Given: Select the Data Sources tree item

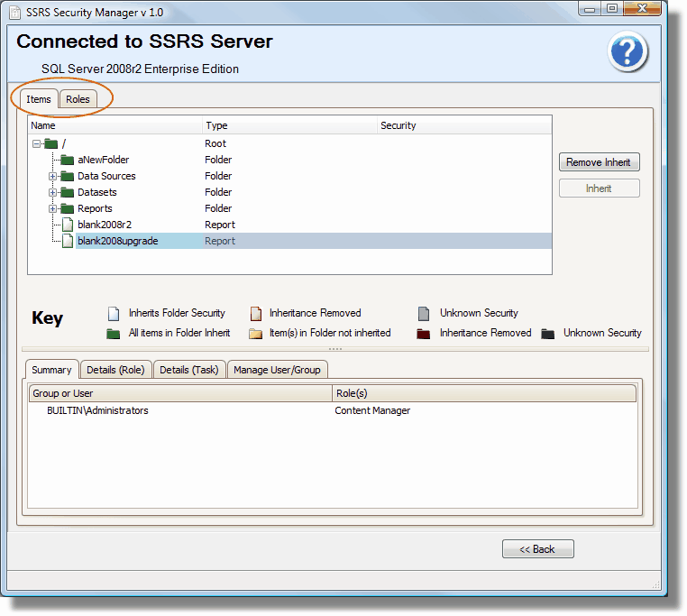Looking at the screenshot, I should 106,176.
